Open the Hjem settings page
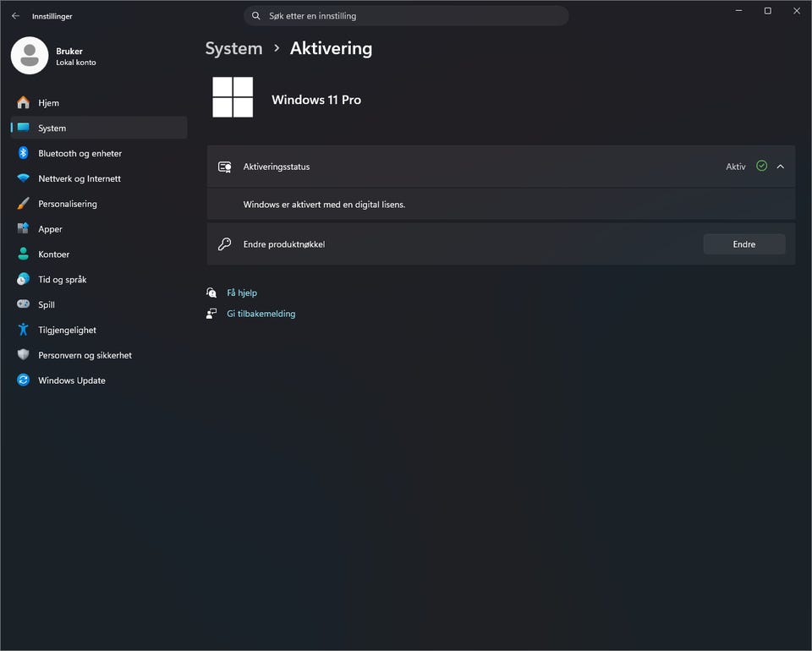The height and width of the screenshot is (651, 812). (98, 102)
